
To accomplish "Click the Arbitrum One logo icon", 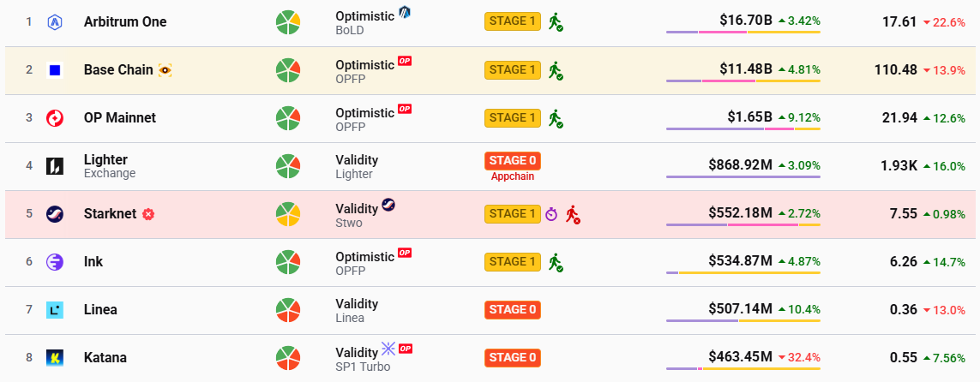I will pos(55,21).
